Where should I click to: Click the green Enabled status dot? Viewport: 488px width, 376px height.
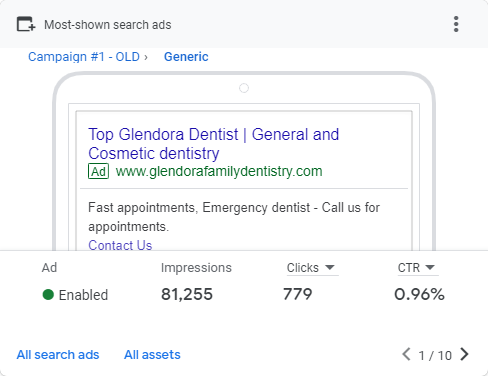click(48, 295)
